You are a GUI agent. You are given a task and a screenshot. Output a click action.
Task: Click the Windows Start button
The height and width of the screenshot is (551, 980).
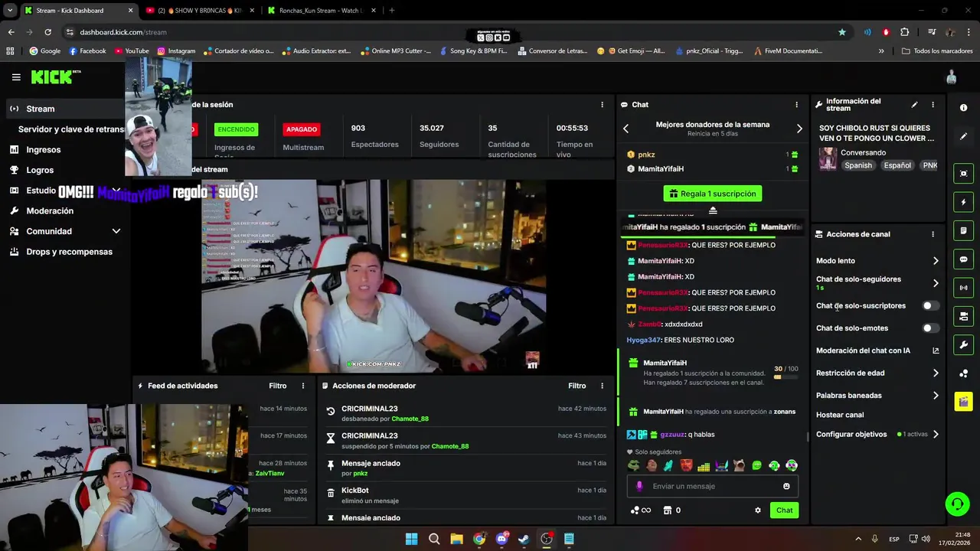point(411,539)
